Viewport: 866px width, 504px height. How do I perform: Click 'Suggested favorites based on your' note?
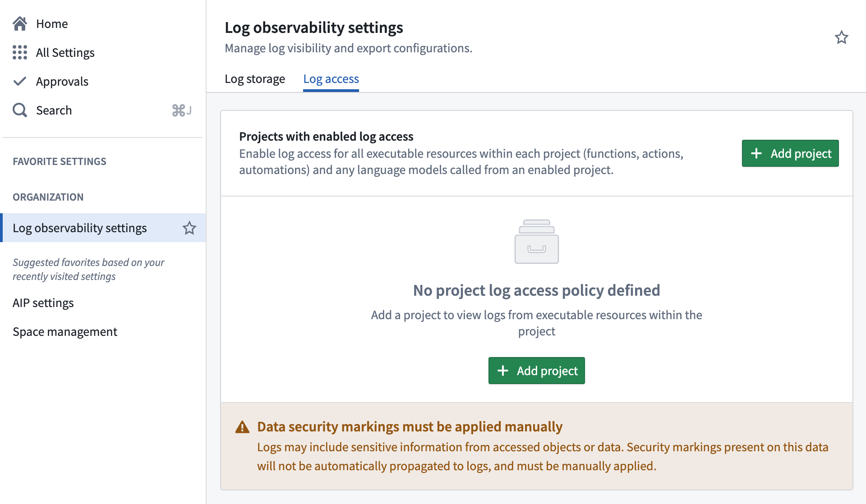point(88,262)
